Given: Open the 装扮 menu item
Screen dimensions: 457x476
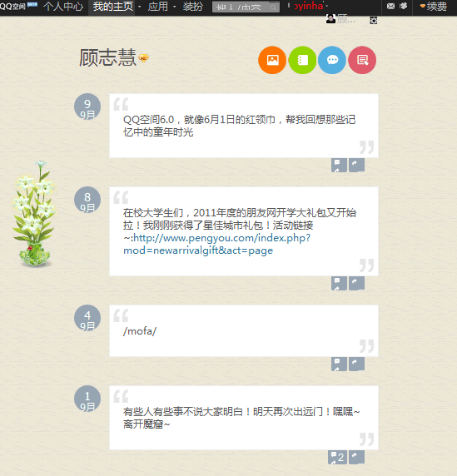Looking at the screenshot, I should click(193, 7).
